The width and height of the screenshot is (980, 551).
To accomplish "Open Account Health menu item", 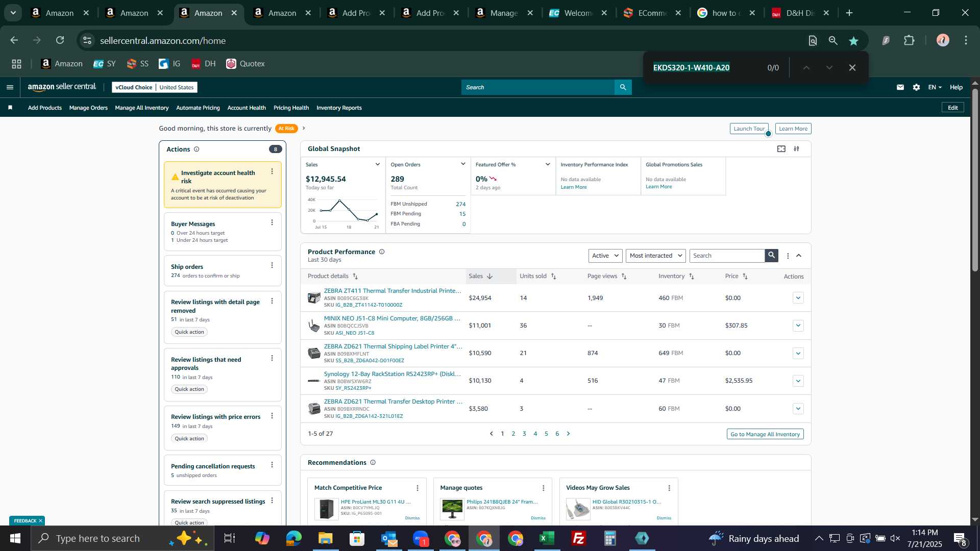I will [x=247, y=108].
